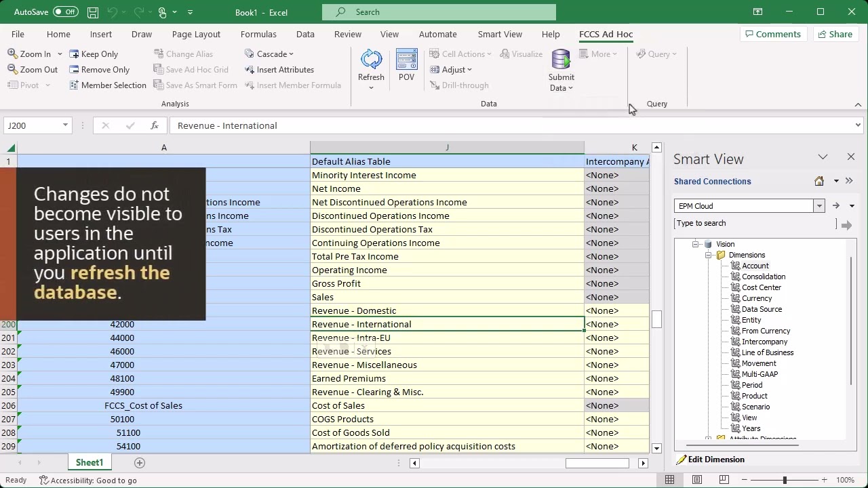This screenshot has height=488, width=868.
Task: Collapse the Dimensions folder
Action: pos(708,255)
